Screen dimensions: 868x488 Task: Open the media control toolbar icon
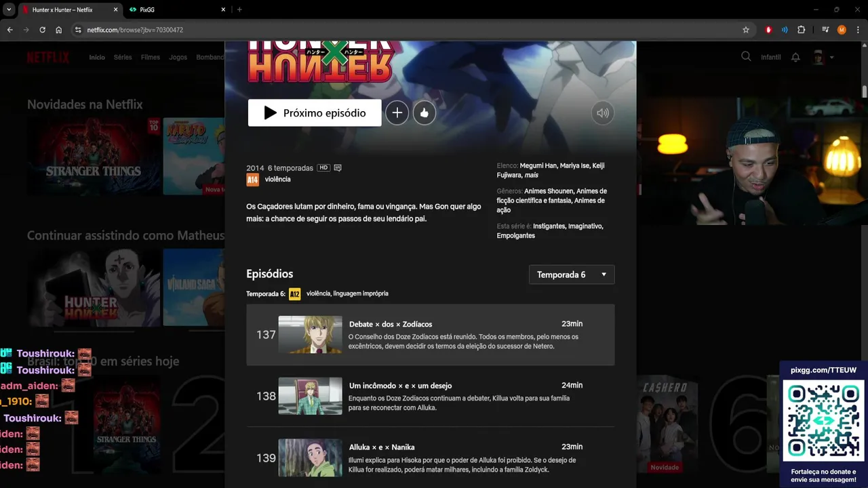tap(825, 30)
